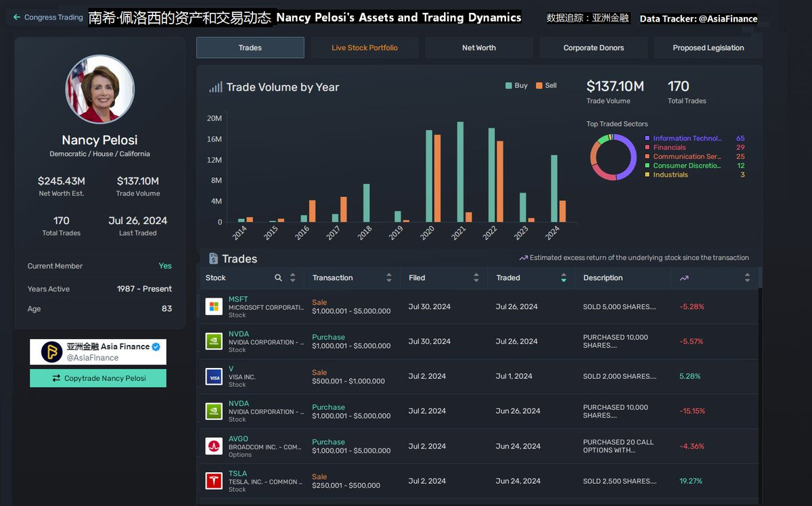The image size is (812, 506).
Task: Click the Copytrade Nancy Pelosi button
Action: pyautogui.click(x=98, y=378)
